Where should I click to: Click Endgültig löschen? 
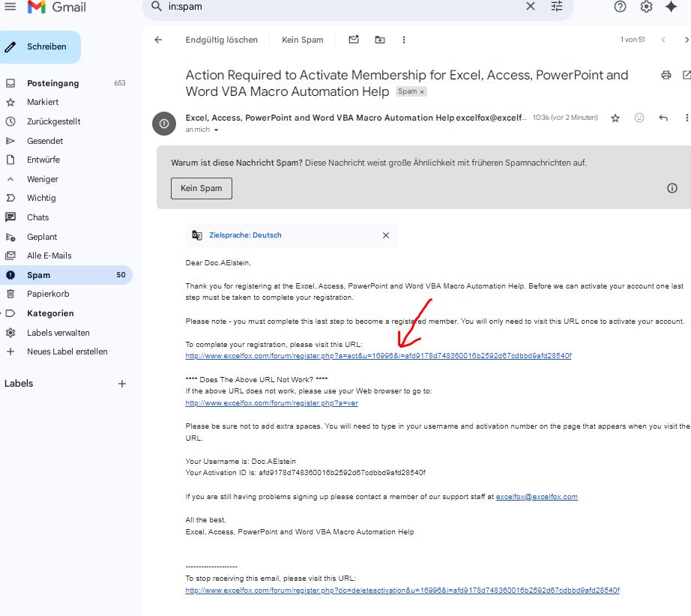[x=222, y=40]
